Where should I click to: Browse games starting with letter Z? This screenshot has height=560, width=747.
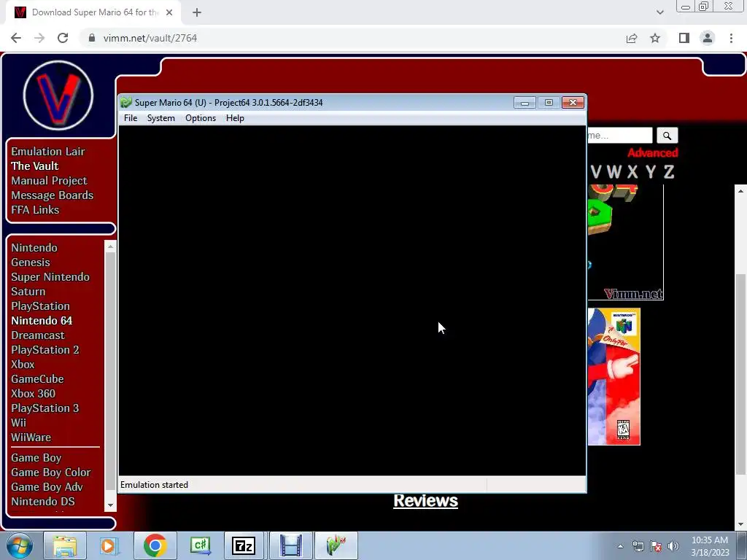coord(669,172)
